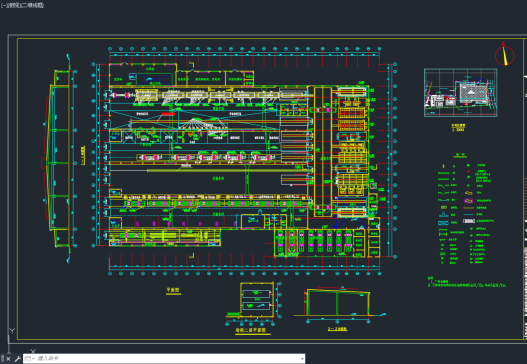
Task: Open the [-] viewport controls menu
Action: [x=3, y=5]
